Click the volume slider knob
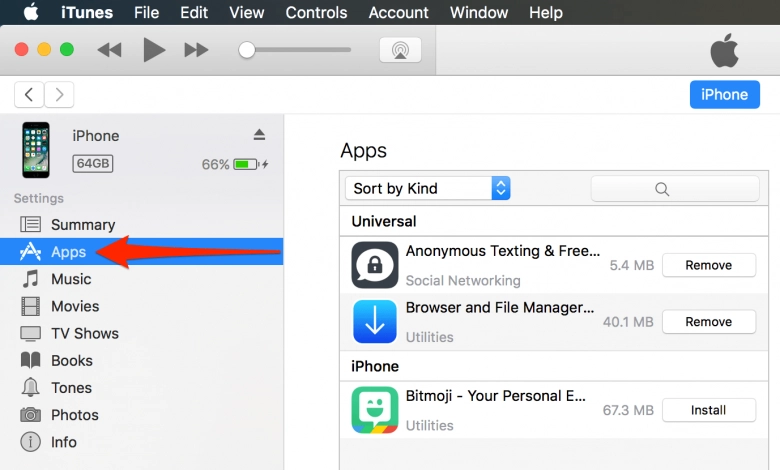Viewport: 780px width, 470px height. click(x=246, y=50)
